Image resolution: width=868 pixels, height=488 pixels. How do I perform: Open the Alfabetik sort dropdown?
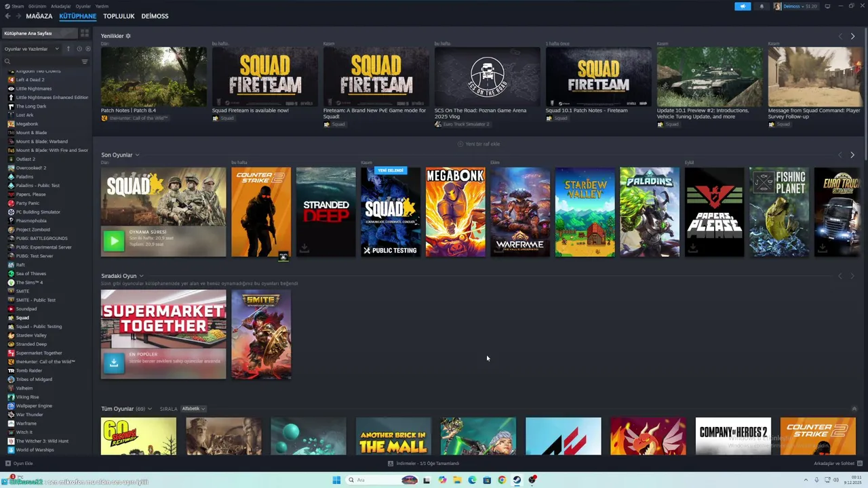pos(193,409)
